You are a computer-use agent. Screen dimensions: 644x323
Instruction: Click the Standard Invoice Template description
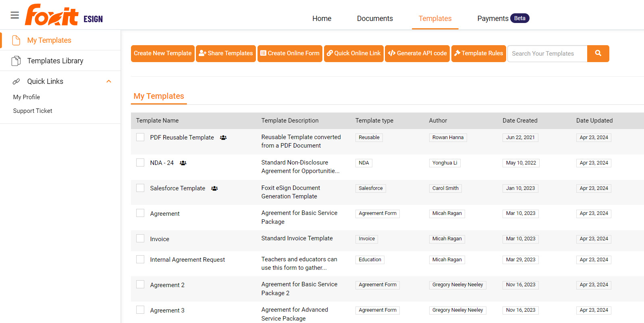(x=297, y=238)
